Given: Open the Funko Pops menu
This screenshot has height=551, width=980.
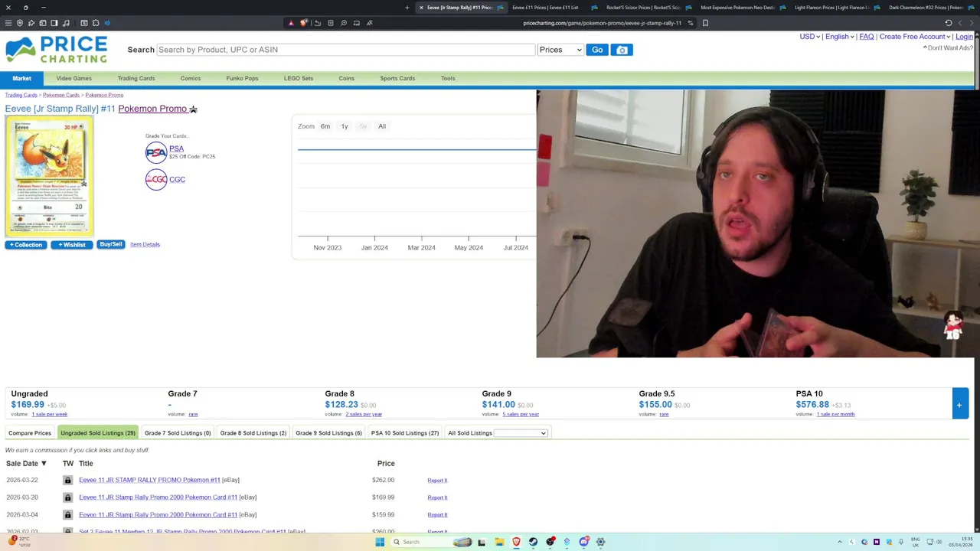Looking at the screenshot, I should coord(242,78).
